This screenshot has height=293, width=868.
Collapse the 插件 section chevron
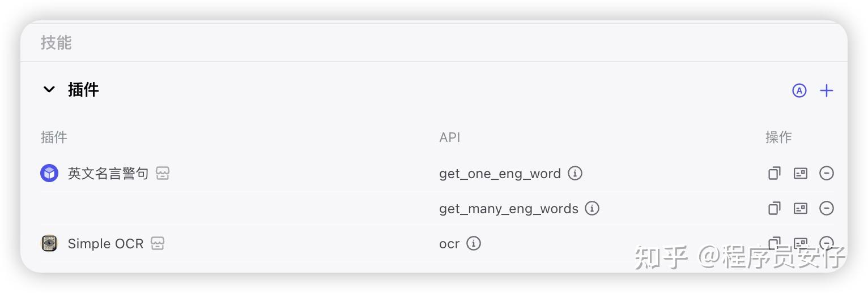(x=49, y=89)
